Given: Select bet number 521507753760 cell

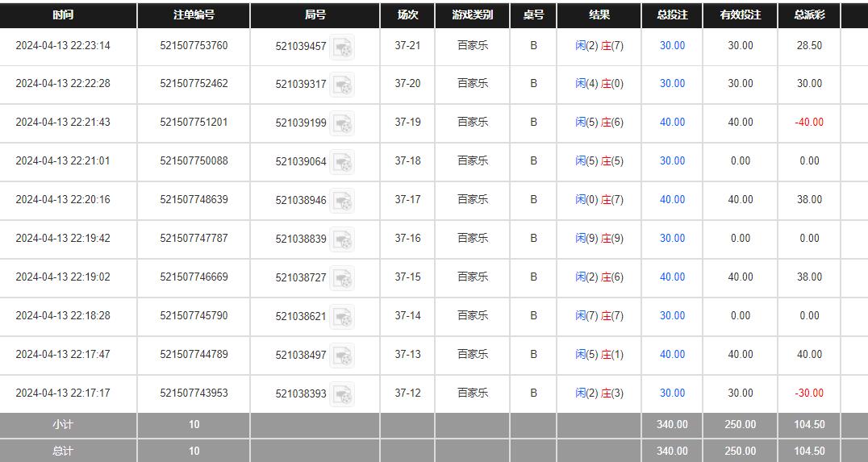Looking at the screenshot, I should 194,46.
